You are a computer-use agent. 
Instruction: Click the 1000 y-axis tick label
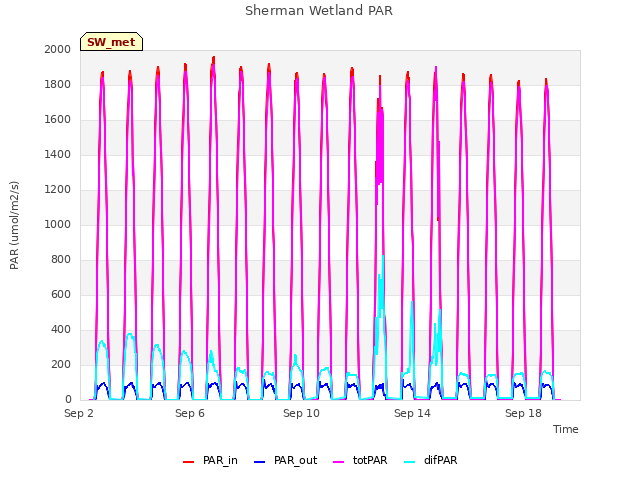pos(58,224)
